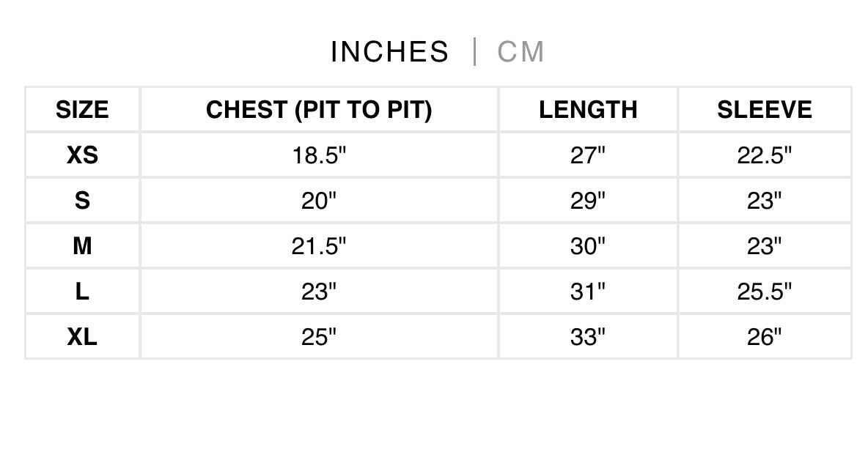Screen dimensions: 868x460
Task: Click the 21.5" chest value for M
Action: [x=319, y=246]
